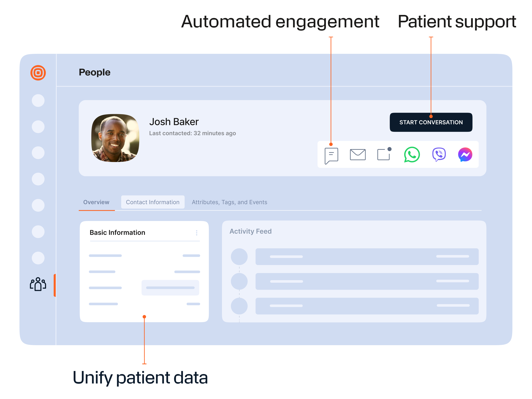Select the second Activity Feed entry
The width and height of the screenshot is (532, 399).
[x=367, y=281]
